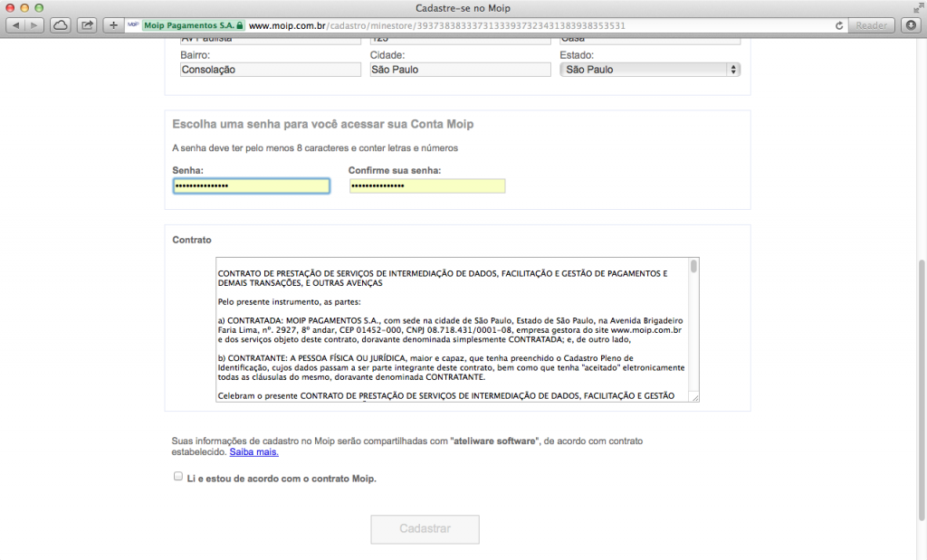Click the Moip favicon in address bar

[x=133, y=24]
